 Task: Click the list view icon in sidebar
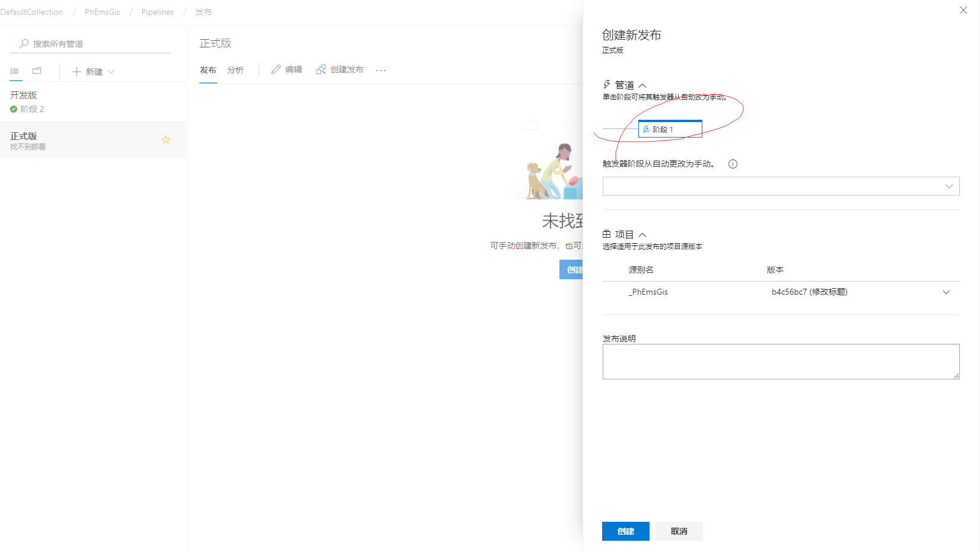point(15,71)
